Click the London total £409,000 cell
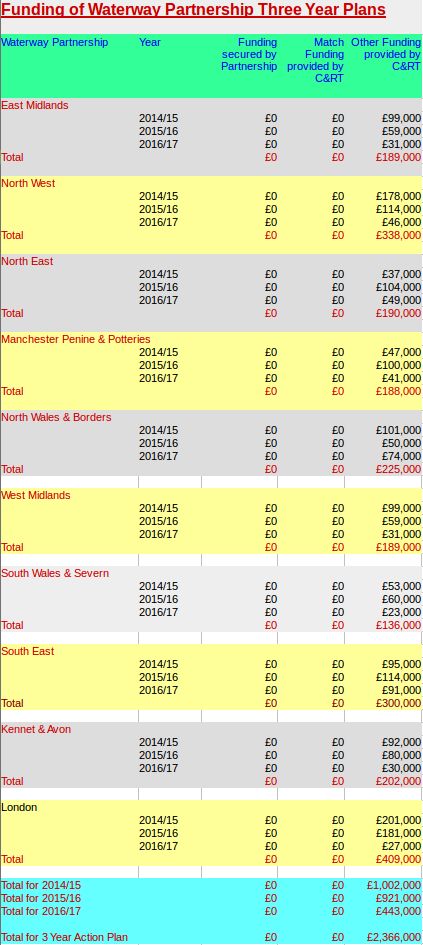The height and width of the screenshot is (945, 423). click(x=398, y=859)
